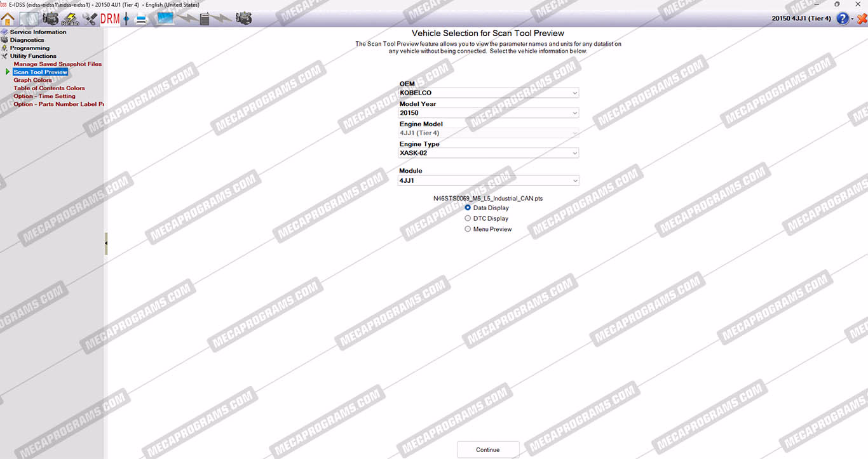
Task: Open the Reflash toolbar icon
Action: click(x=70, y=19)
